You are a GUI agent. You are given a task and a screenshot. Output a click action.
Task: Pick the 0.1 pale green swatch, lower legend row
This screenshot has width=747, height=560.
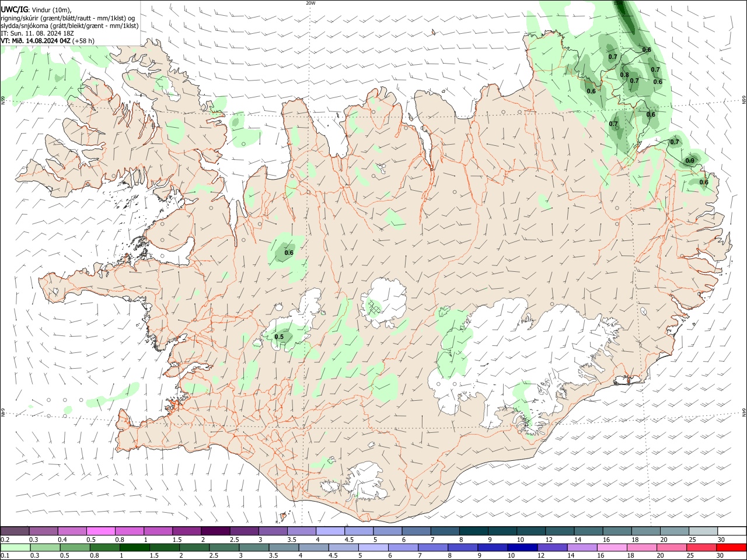[16, 548]
